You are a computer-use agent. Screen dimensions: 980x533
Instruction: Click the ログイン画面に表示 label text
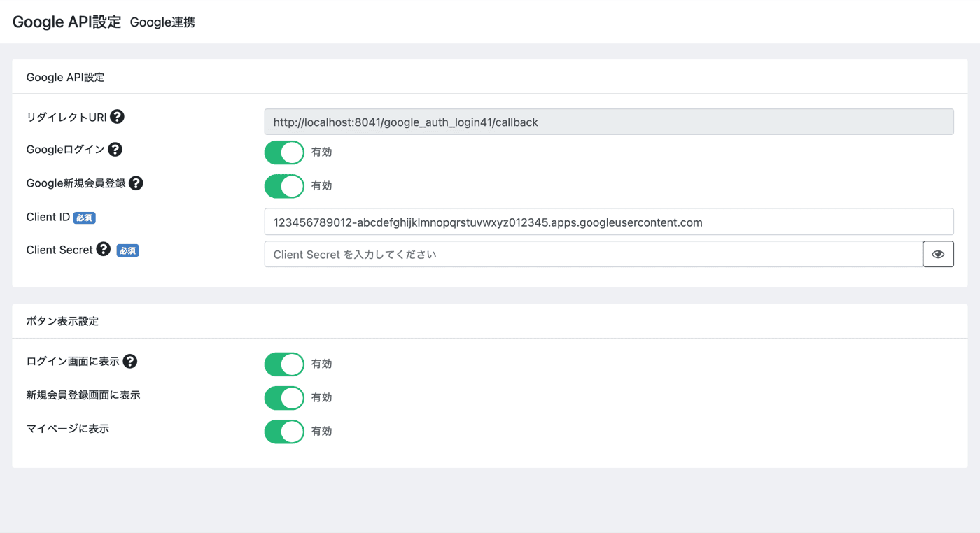[73, 362]
